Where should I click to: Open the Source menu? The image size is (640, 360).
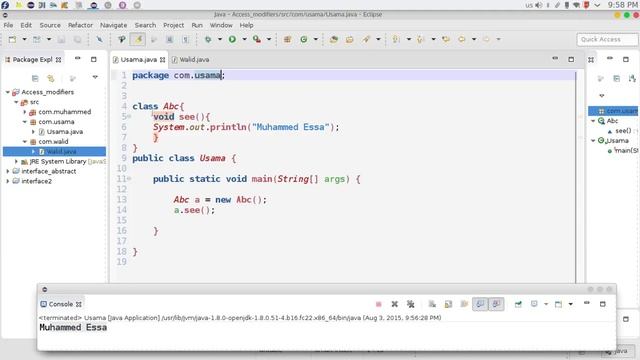coord(50,25)
